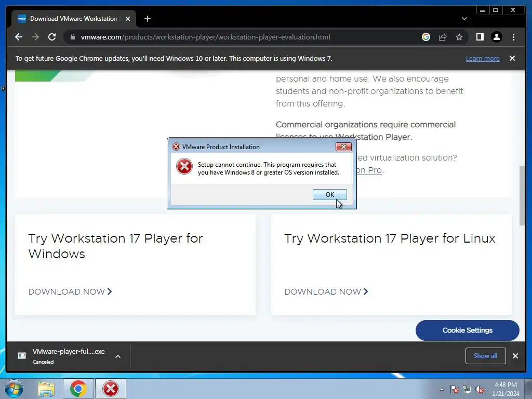
Task: Reload the VMware page
Action: [x=52, y=37]
